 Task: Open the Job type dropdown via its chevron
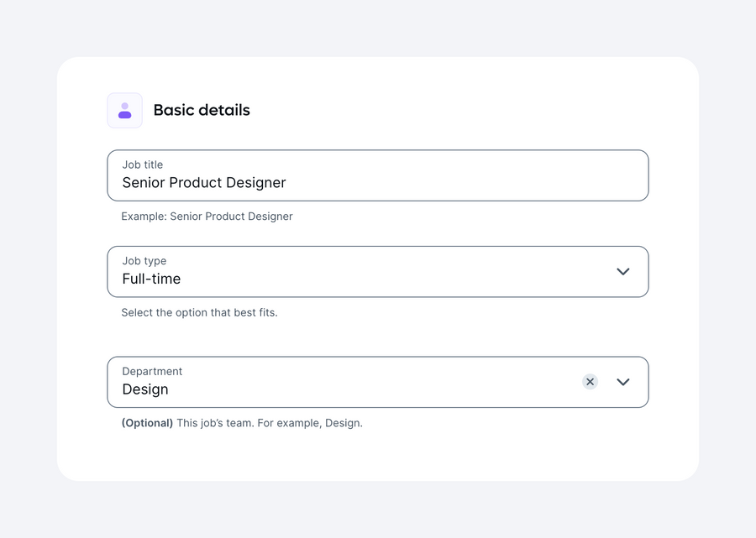[x=623, y=271]
